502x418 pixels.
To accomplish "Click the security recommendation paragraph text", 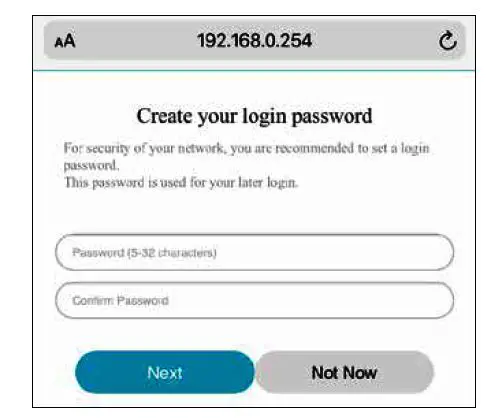I will [x=247, y=156].
